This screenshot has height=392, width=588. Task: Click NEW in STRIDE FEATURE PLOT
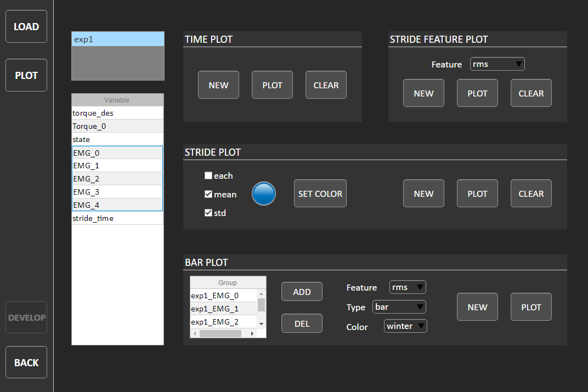click(x=424, y=93)
